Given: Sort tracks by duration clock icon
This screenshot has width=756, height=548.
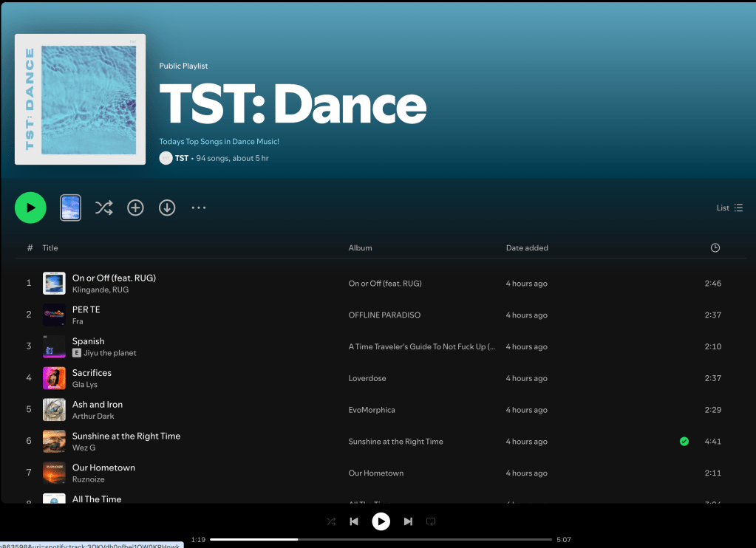Looking at the screenshot, I should click(715, 247).
